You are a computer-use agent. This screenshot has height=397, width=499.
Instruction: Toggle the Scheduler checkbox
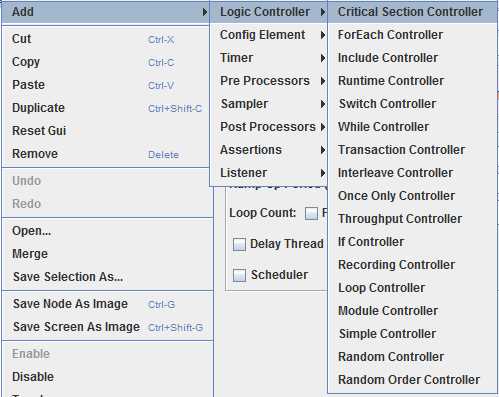239,275
